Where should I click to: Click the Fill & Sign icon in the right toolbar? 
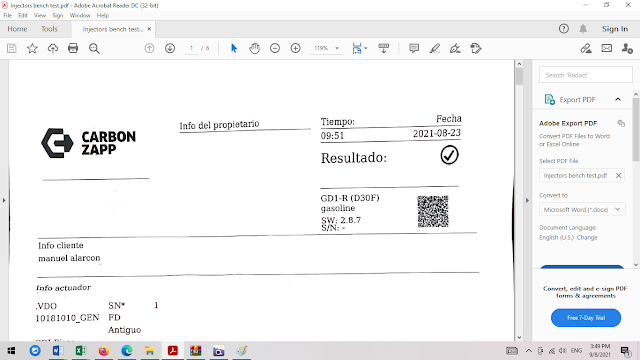(586, 49)
